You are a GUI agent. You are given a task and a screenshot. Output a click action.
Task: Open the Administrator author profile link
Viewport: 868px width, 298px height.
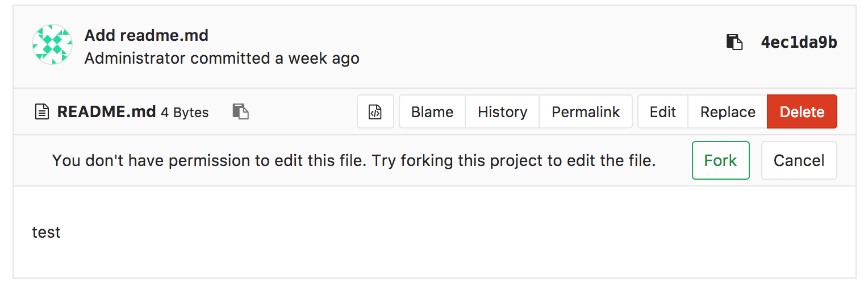(135, 58)
